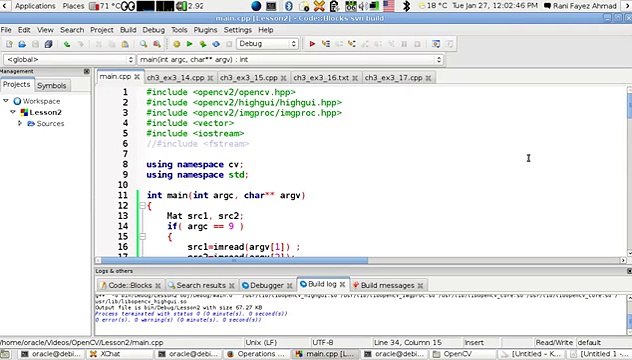Close the ch3_ex3_14.cpp tab

click(x=210, y=78)
